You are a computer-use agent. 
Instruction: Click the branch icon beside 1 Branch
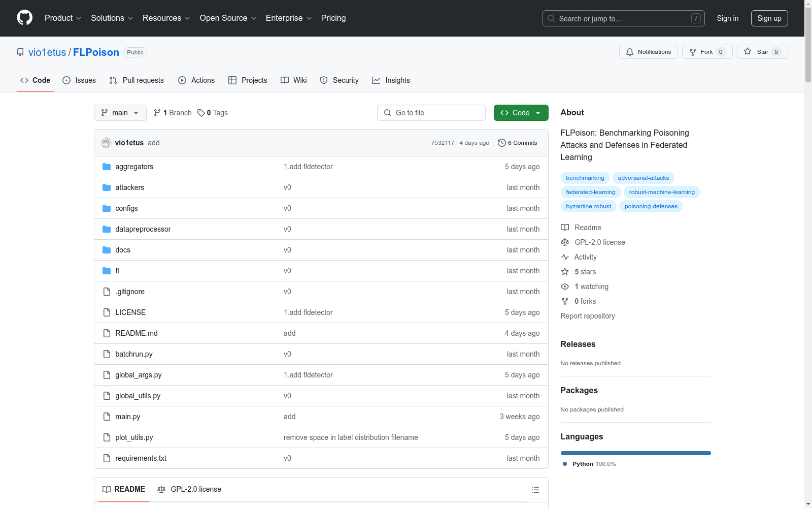tap(157, 113)
